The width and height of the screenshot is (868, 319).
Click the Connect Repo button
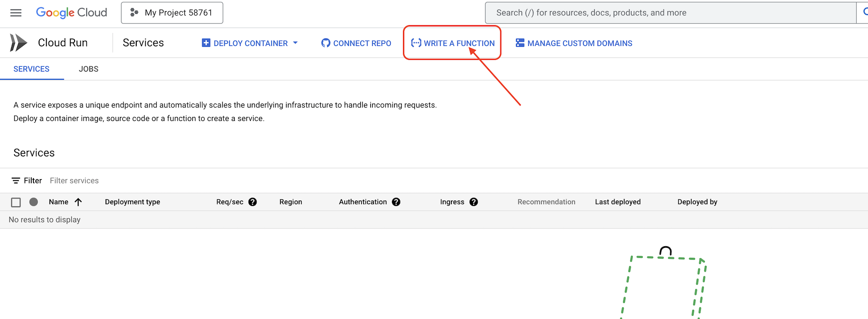point(356,43)
